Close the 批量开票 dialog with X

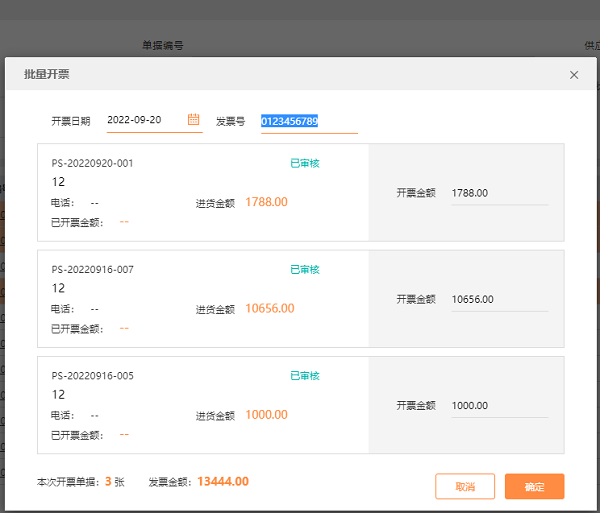(574, 75)
